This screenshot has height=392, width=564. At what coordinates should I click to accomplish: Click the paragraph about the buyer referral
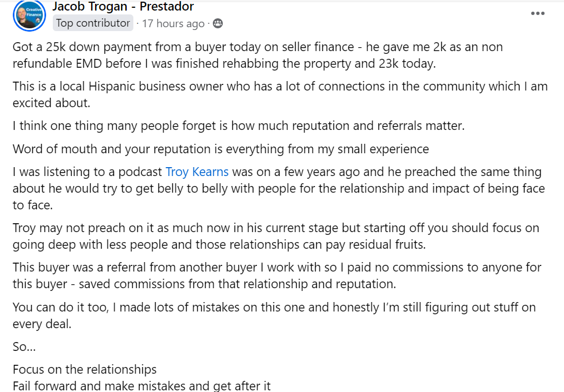(x=277, y=275)
